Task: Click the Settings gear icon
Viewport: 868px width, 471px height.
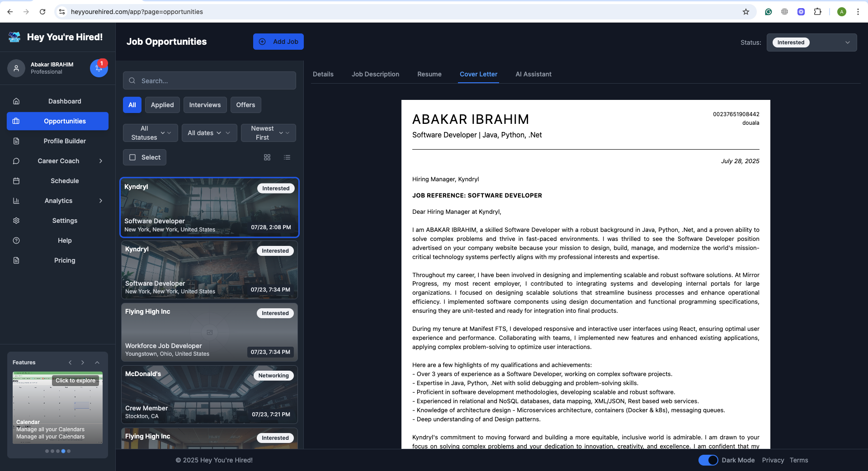Action: [16, 221]
